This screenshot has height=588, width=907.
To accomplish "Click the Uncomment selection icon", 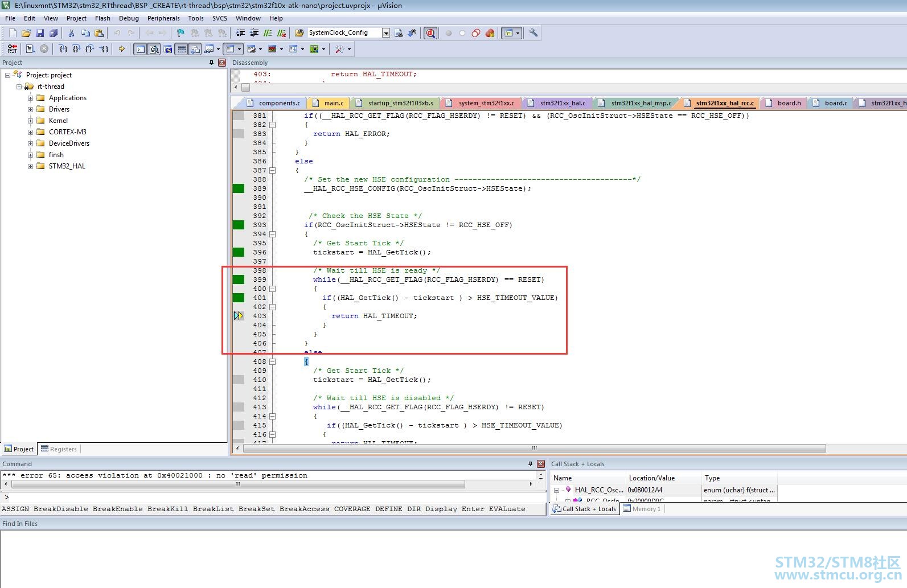I will coord(281,33).
